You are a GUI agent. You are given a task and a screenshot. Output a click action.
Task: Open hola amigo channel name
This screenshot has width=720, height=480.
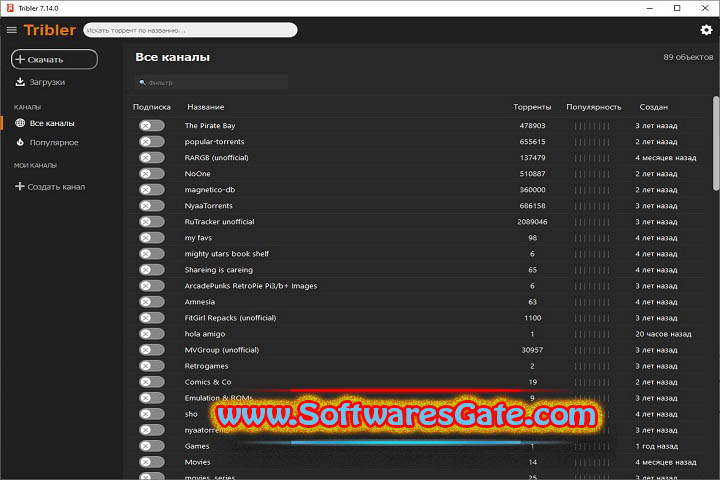click(205, 334)
